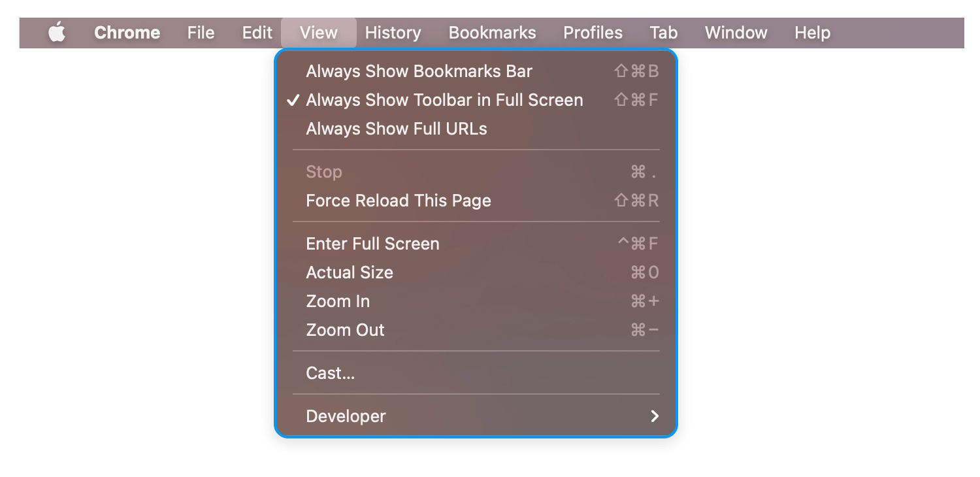This screenshot has height=477, width=980.
Task: Open the File menu
Action: 201,33
